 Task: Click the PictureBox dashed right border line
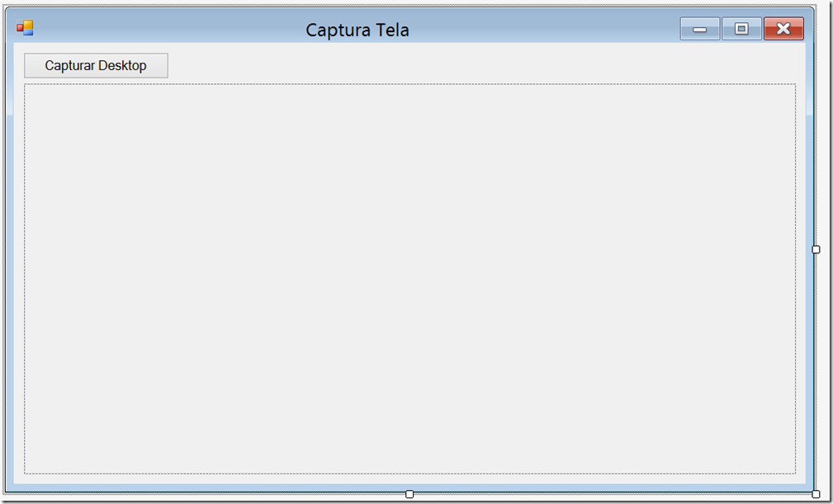click(x=795, y=279)
